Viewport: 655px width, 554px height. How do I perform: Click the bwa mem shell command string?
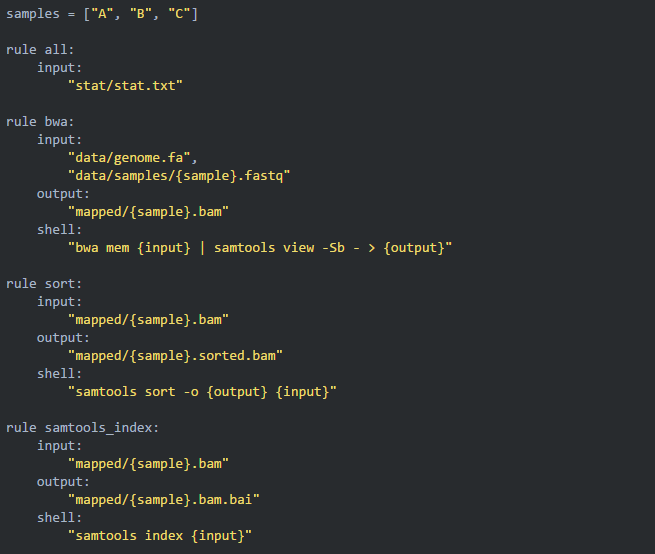[x=260, y=247]
